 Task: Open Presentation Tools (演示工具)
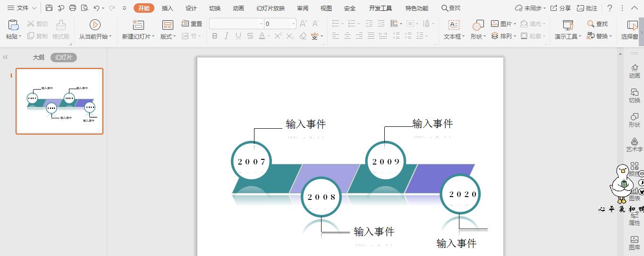click(x=568, y=30)
